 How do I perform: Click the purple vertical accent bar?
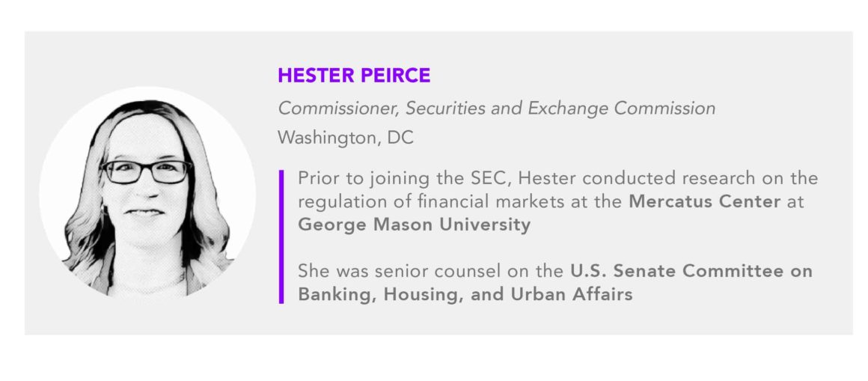tap(281, 237)
